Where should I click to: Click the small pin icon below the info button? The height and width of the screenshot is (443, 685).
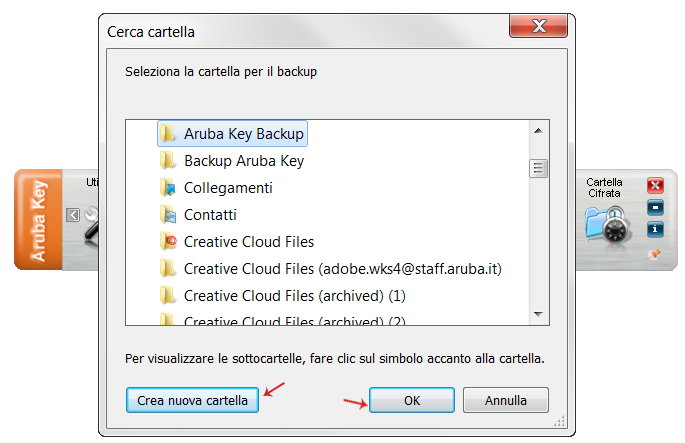pyautogui.click(x=654, y=254)
